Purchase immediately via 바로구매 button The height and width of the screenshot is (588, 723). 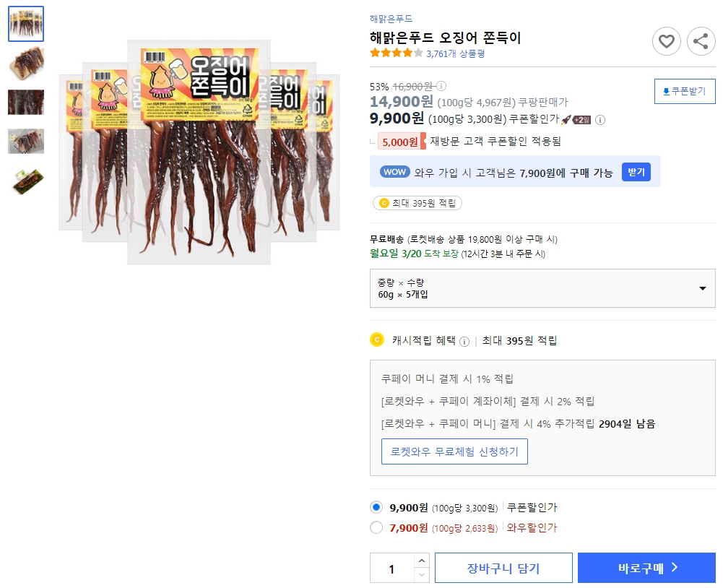646,568
